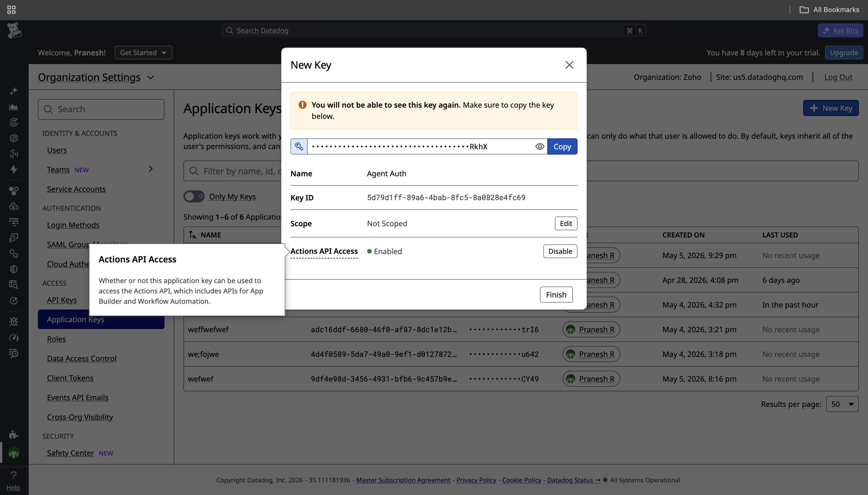Click the Datadog dog logo
The image size is (868, 495).
click(14, 31)
